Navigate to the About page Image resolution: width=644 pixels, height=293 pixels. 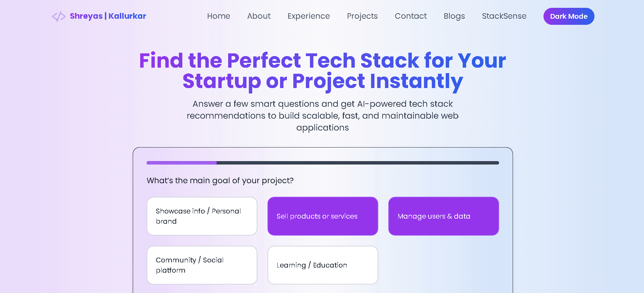[x=259, y=16]
